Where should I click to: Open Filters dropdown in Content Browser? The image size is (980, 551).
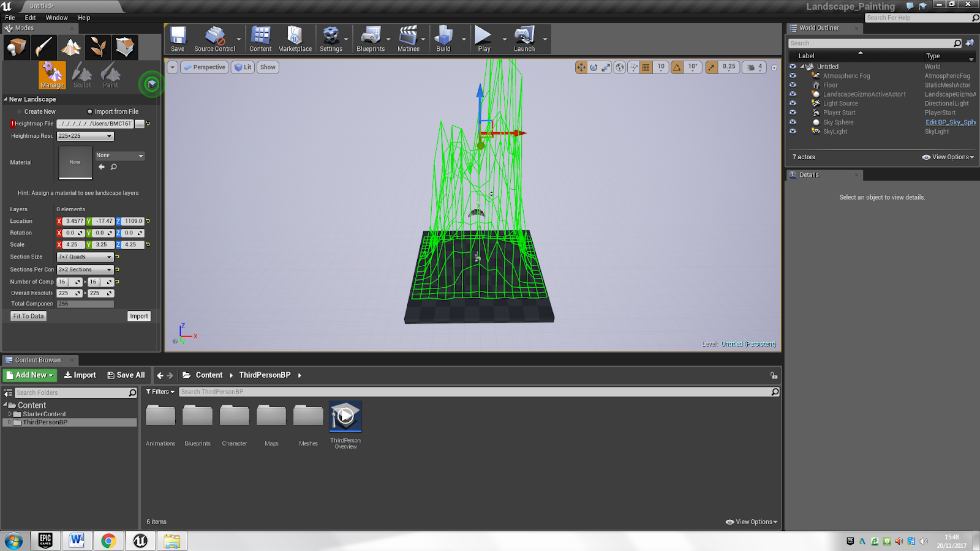pyautogui.click(x=160, y=392)
